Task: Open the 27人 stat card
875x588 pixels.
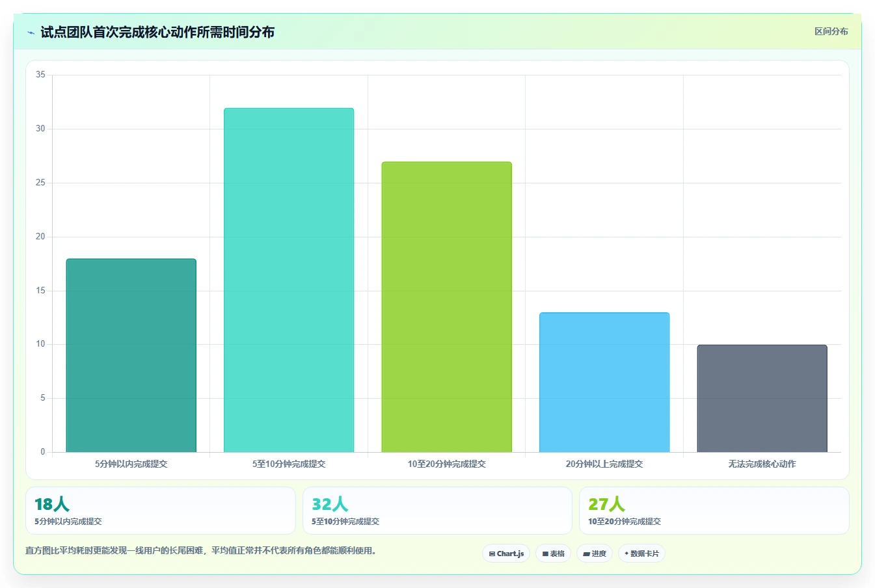Action: pyautogui.click(x=714, y=511)
